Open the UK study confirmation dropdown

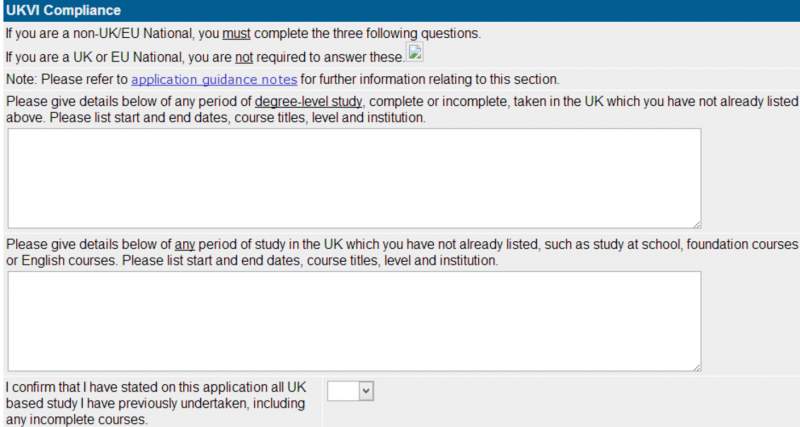click(351, 391)
